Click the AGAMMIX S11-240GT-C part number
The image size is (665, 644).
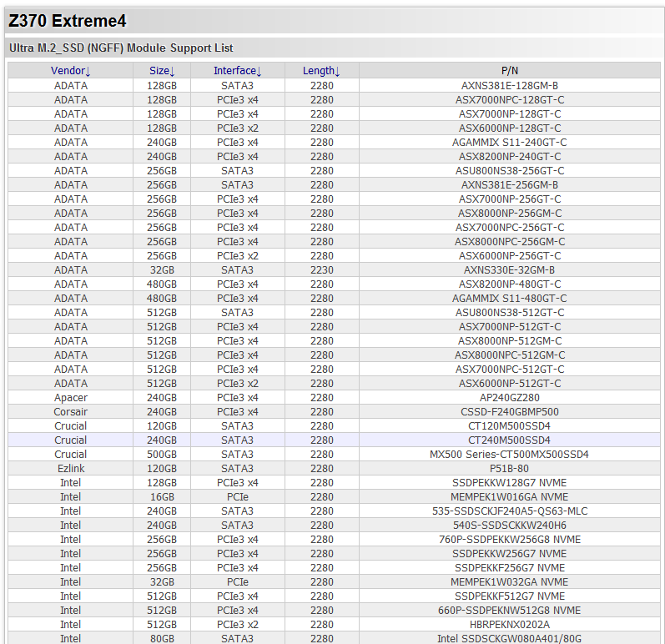pos(509,142)
